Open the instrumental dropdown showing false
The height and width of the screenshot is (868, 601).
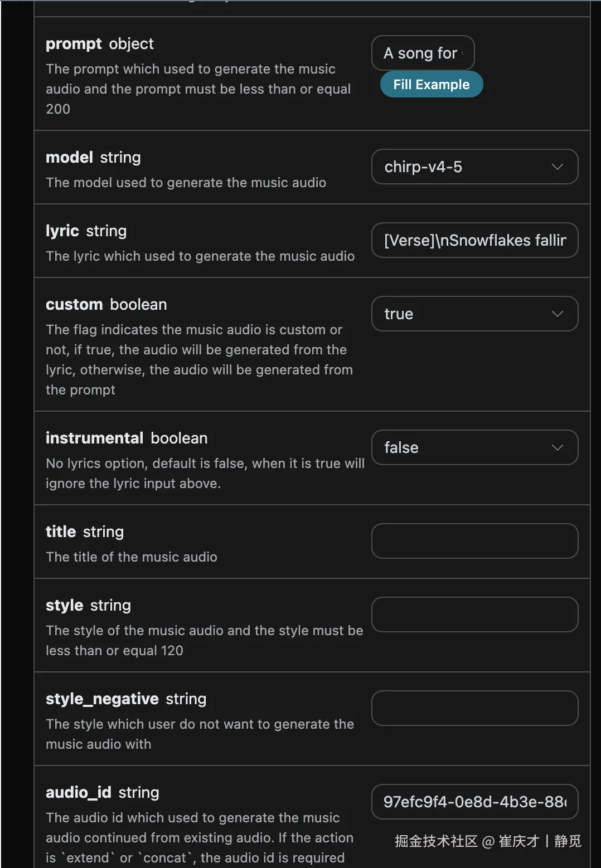(474, 447)
